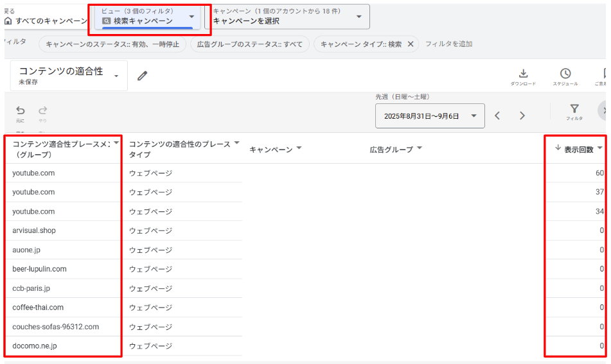Click the pencil edit icon
611x364 pixels.
click(142, 76)
